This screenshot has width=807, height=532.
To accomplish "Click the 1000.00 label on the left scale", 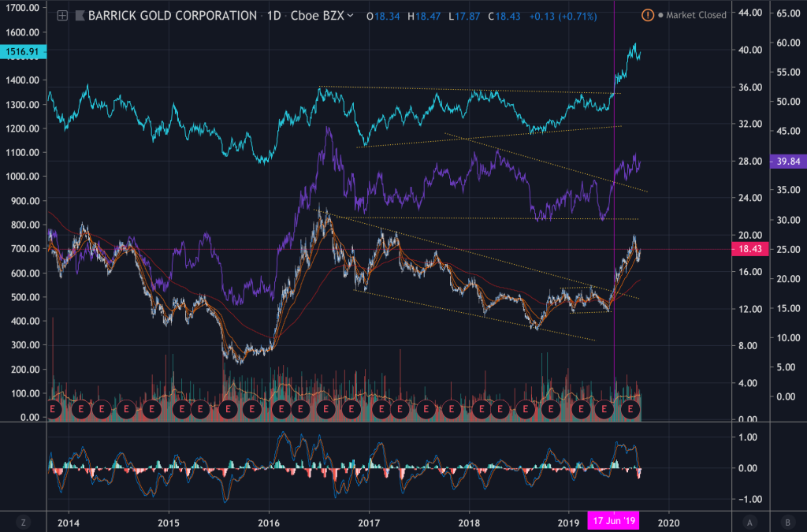I will [x=22, y=177].
